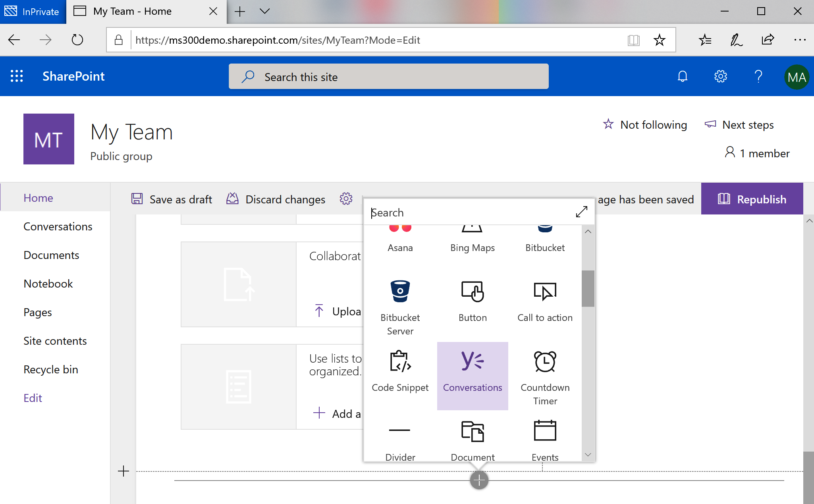Open page details gear in edit toolbar
Screen dimensions: 814x504
click(x=346, y=199)
